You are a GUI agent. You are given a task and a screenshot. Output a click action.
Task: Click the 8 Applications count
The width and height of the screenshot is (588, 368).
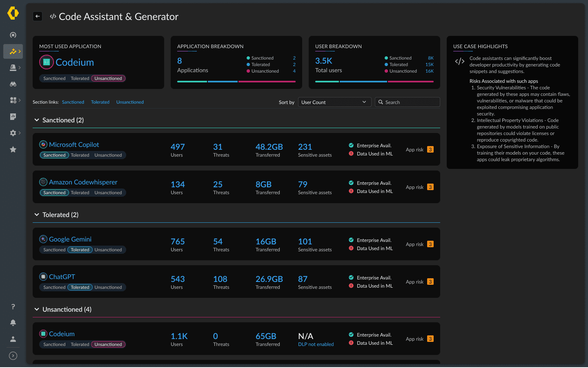point(180,61)
